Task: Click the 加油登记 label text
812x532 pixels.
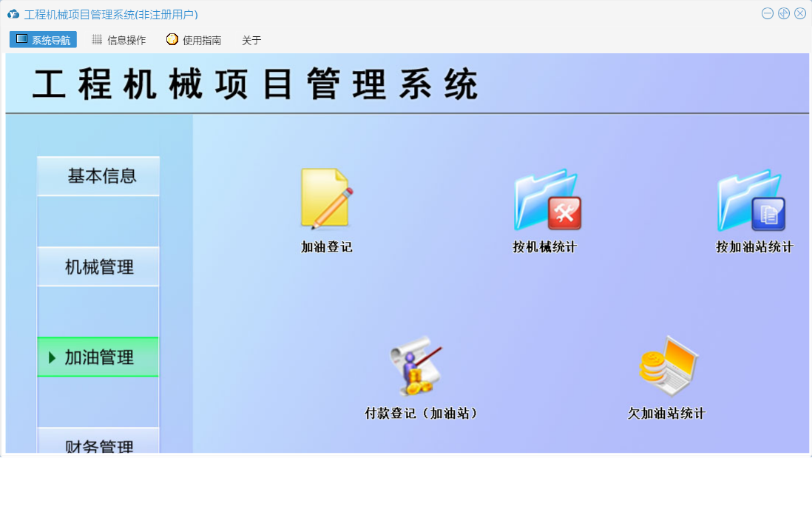Action: (327, 247)
